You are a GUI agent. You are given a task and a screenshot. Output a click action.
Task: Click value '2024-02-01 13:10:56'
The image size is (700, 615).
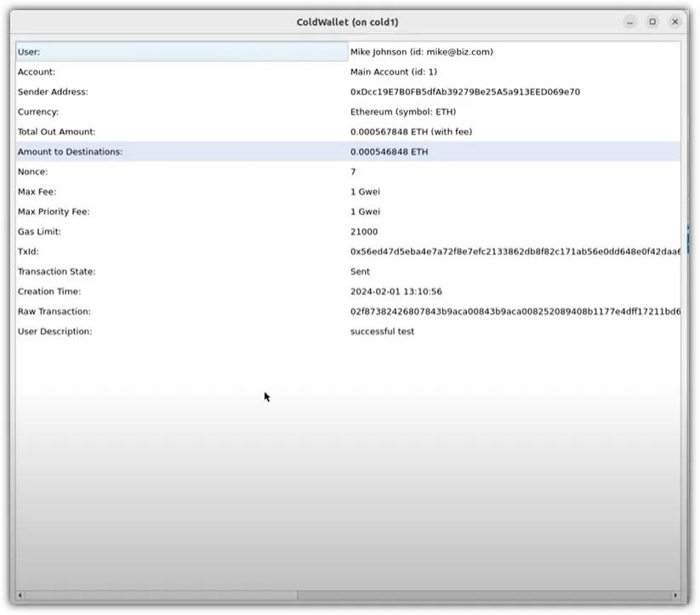point(396,292)
